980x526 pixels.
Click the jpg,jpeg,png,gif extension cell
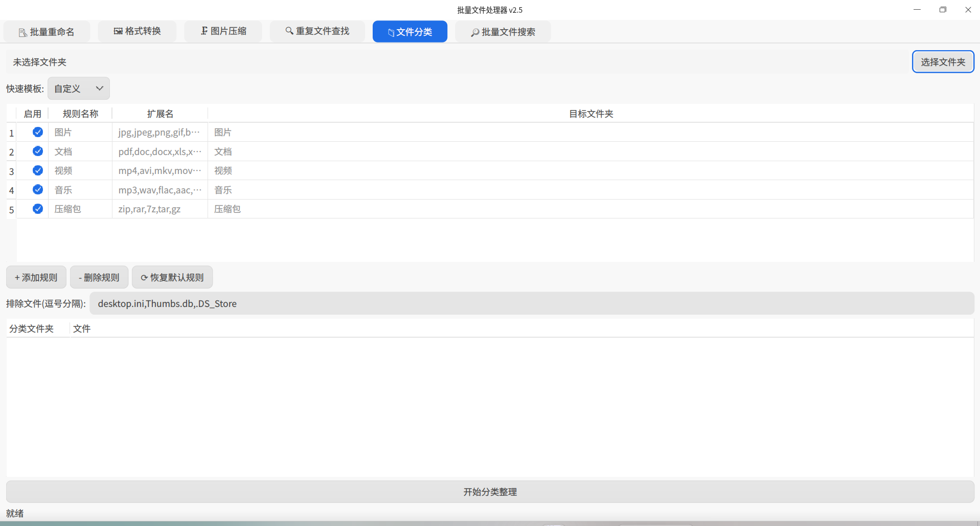point(160,132)
